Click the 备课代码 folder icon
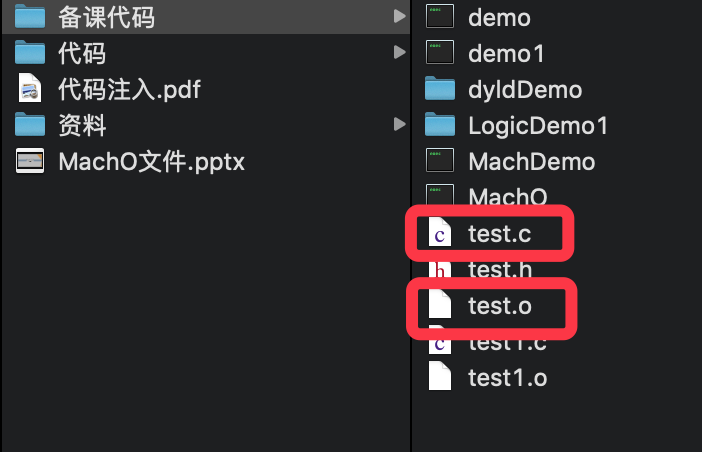 [x=31, y=16]
